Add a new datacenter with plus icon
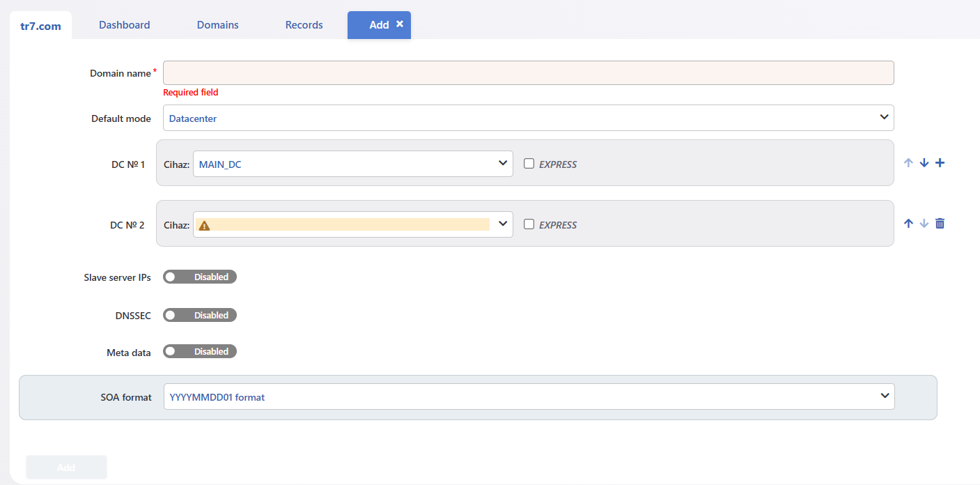 940,163
